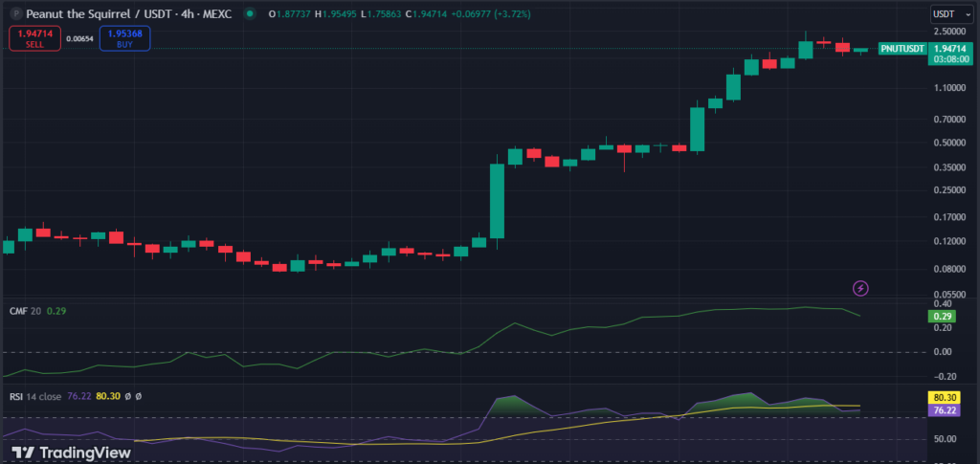
Task: Click the PNUTUSDT price label tag
Action: point(902,49)
